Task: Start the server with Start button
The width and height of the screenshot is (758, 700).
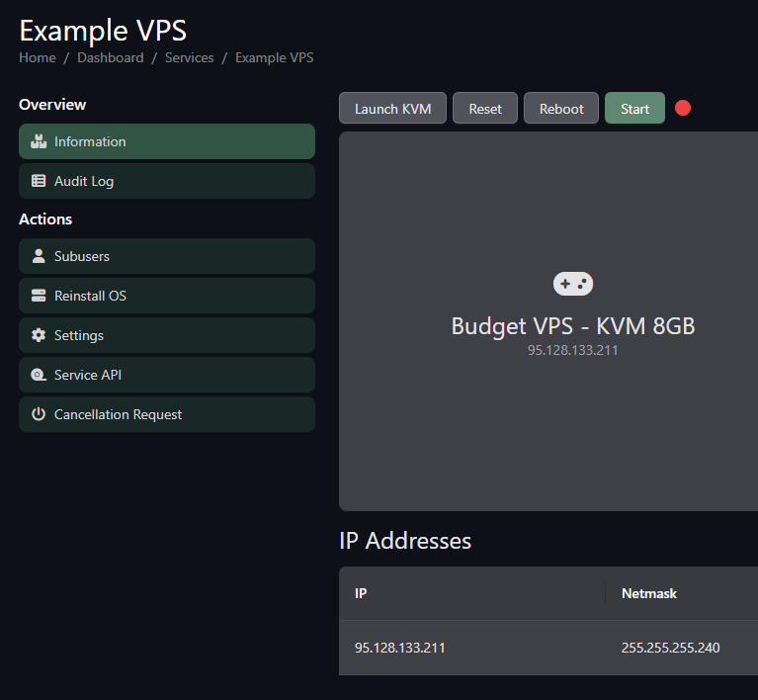Action: tap(634, 109)
